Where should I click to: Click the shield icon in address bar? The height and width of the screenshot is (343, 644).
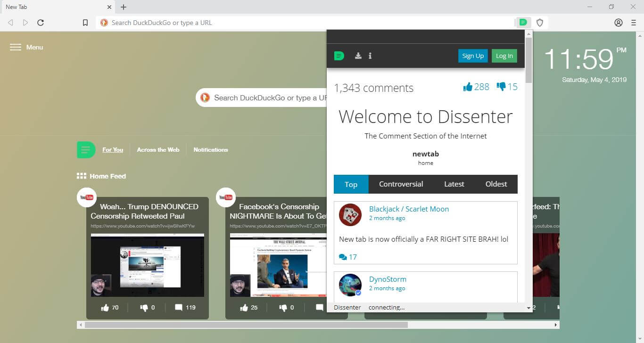pyautogui.click(x=540, y=22)
